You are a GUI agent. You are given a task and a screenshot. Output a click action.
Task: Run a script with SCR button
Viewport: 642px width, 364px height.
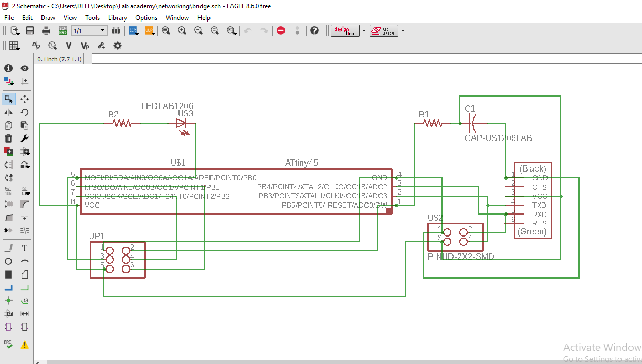click(x=133, y=30)
